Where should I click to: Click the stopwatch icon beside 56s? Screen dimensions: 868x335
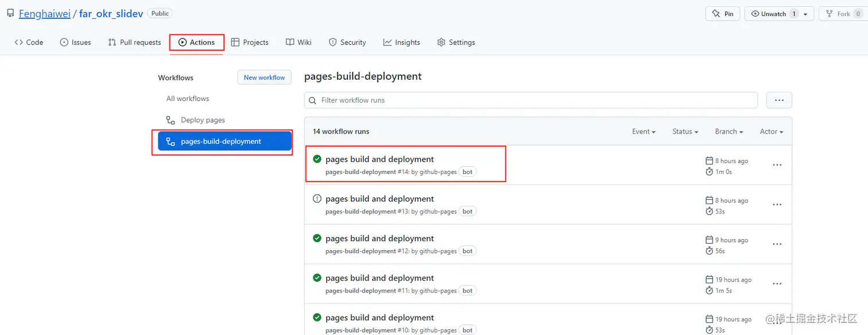pyautogui.click(x=709, y=251)
